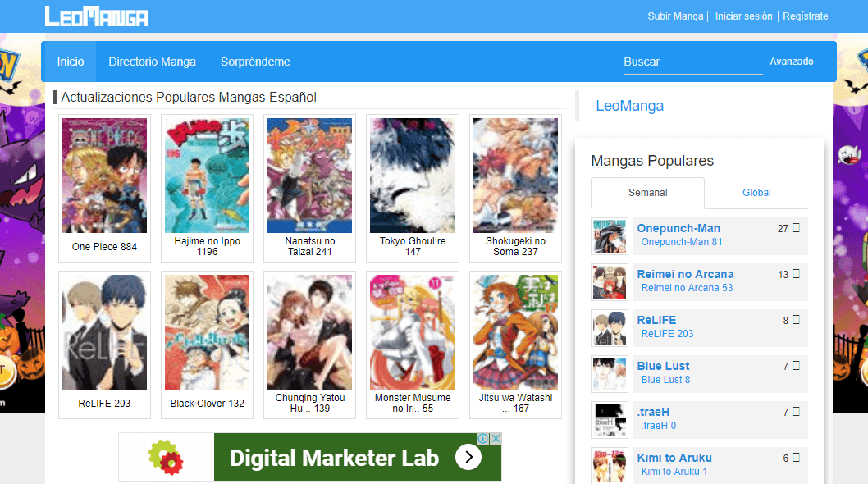Click the LeoManga logo in the header
This screenshot has height=484, width=868.
96,16
